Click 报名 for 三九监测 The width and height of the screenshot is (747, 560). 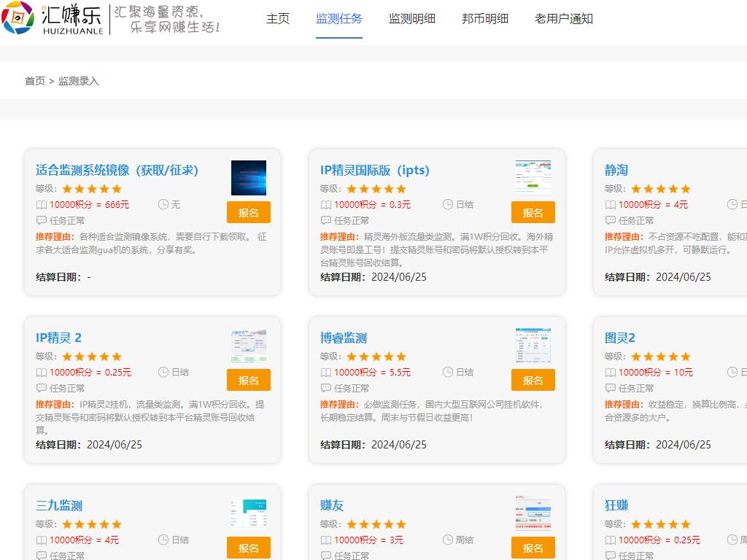click(x=249, y=548)
